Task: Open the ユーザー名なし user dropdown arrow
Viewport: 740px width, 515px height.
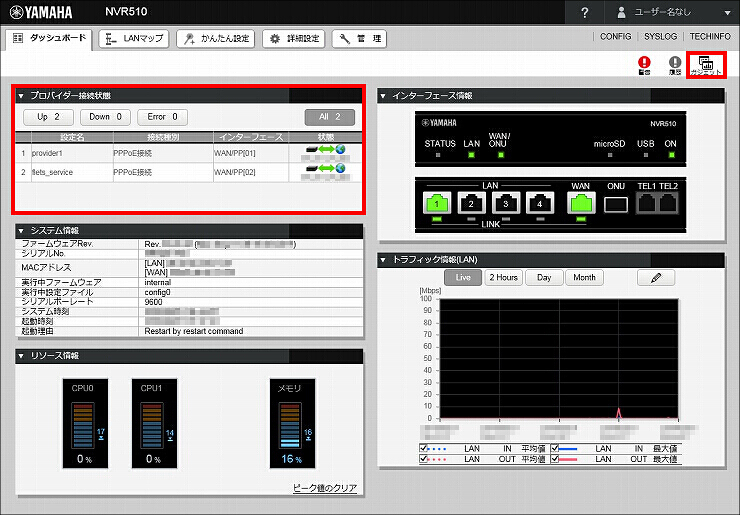Action: 727,13
